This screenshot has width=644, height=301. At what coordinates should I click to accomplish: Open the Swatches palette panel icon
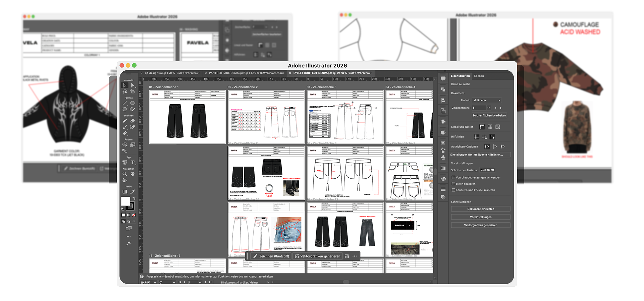[443, 143]
